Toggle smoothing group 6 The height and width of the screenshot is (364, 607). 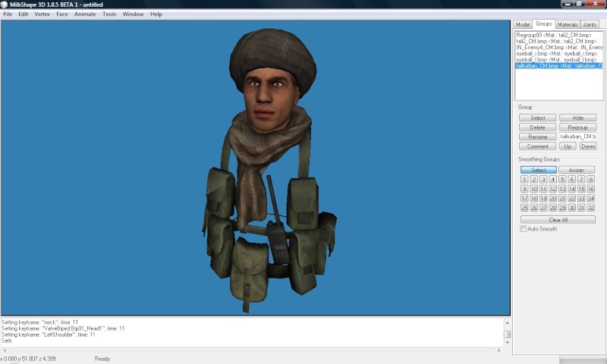[572, 179]
